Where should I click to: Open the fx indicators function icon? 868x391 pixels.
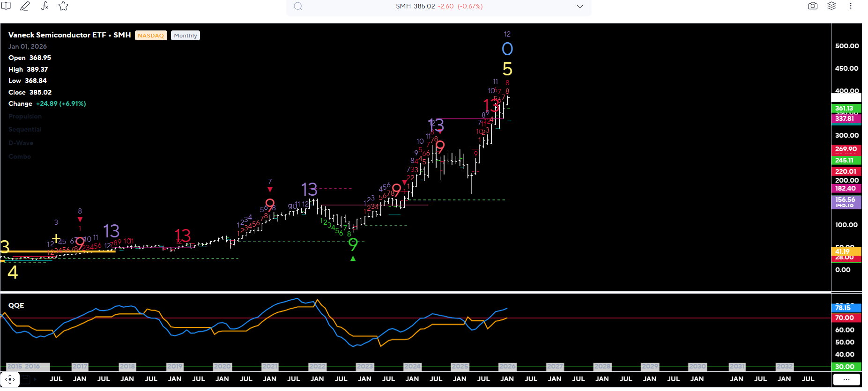pyautogui.click(x=45, y=6)
